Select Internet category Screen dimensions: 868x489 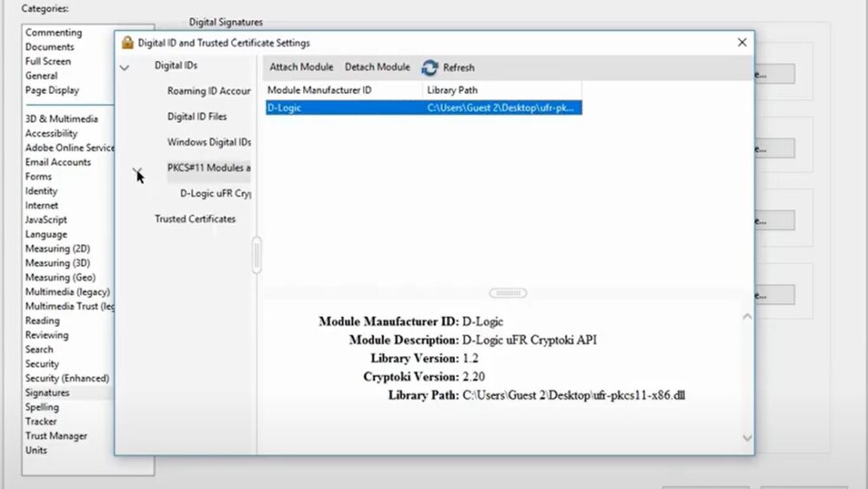[42, 206]
